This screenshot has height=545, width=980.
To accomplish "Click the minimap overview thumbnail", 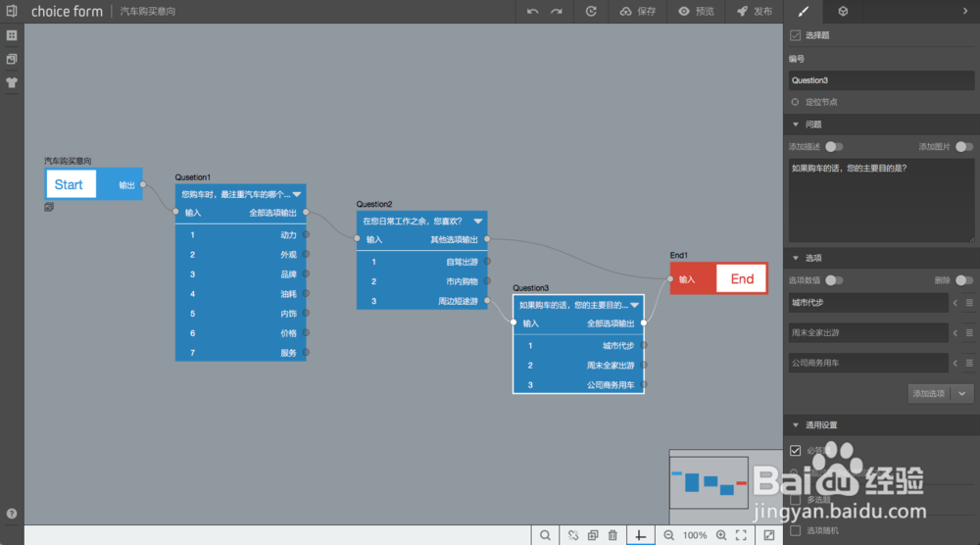I will point(709,482).
